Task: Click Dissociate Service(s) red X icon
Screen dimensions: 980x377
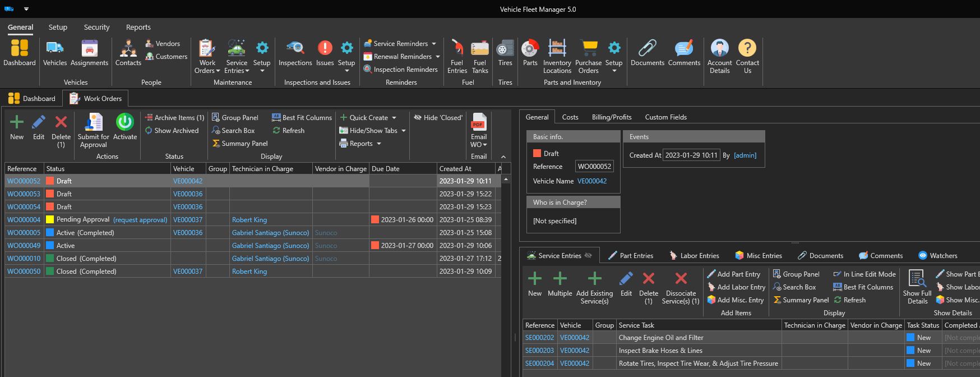Action: (681, 279)
